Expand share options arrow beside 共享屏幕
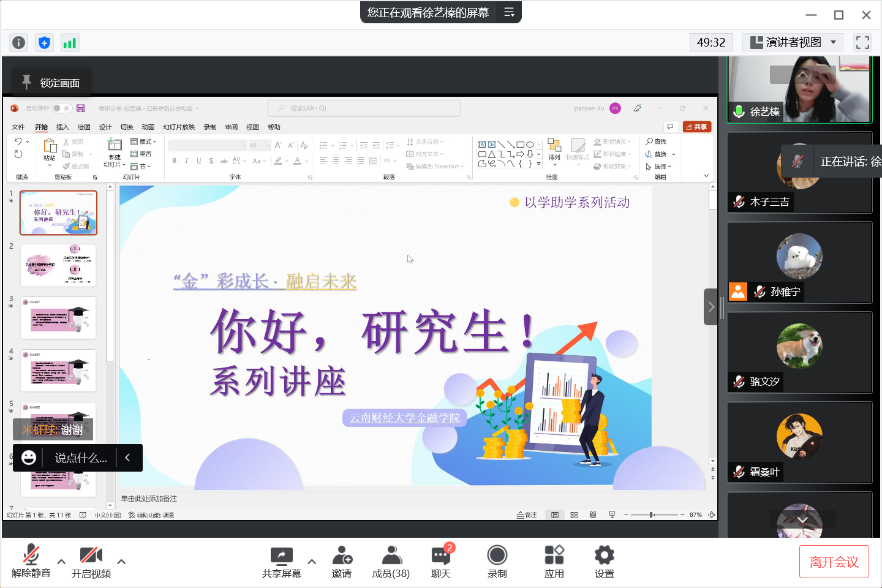This screenshot has height=588, width=882. 312,561
